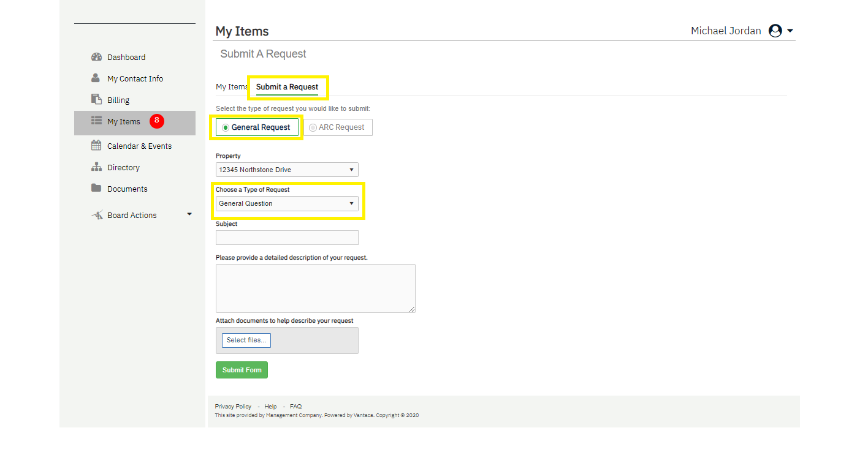The width and height of the screenshot is (868, 474).
Task: Click the Dashboard gauge icon
Action: (x=96, y=57)
